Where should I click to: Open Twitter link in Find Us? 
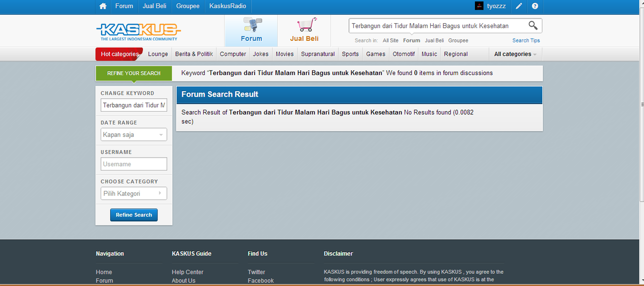[x=257, y=272]
